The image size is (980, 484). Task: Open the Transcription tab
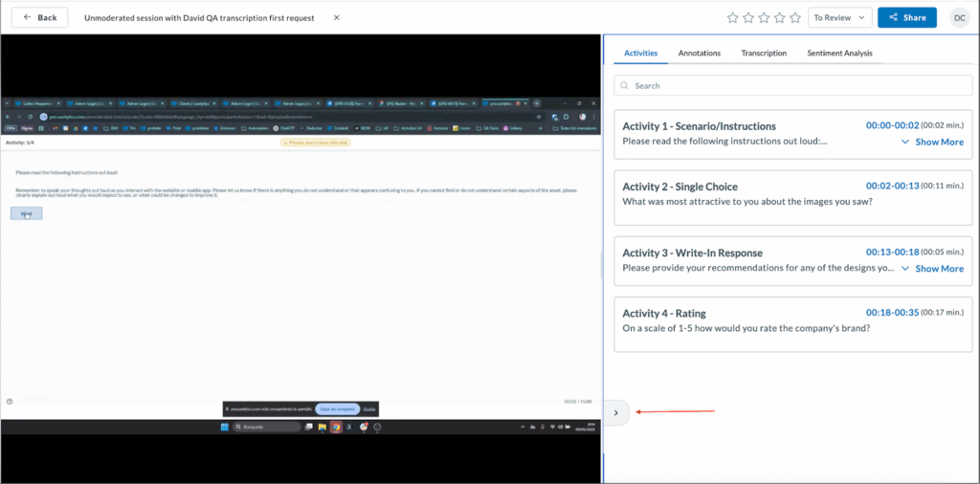pos(764,54)
